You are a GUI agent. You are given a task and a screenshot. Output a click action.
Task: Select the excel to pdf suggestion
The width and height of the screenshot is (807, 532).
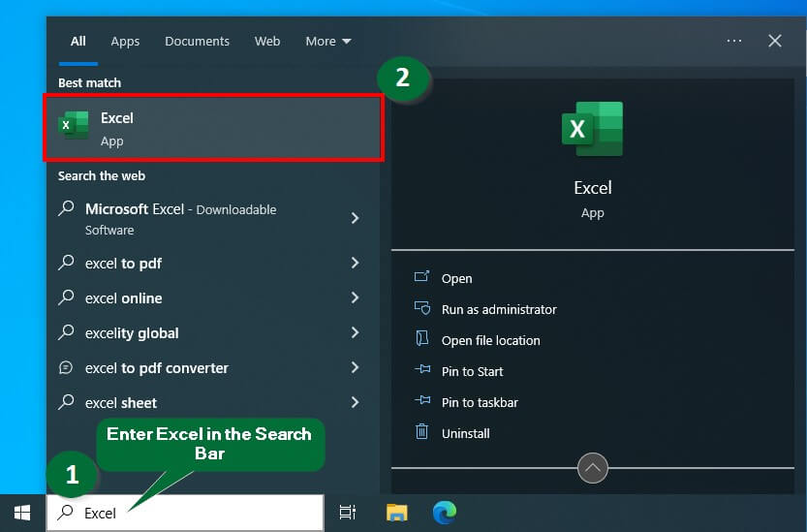(x=213, y=264)
